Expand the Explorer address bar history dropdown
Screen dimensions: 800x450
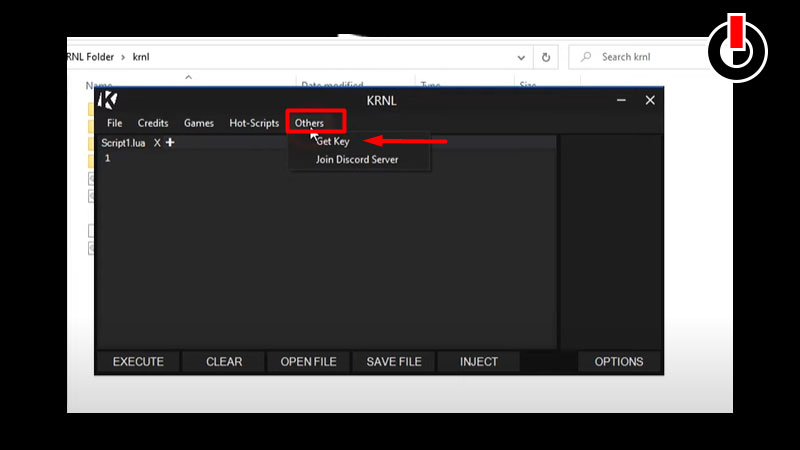coord(521,58)
